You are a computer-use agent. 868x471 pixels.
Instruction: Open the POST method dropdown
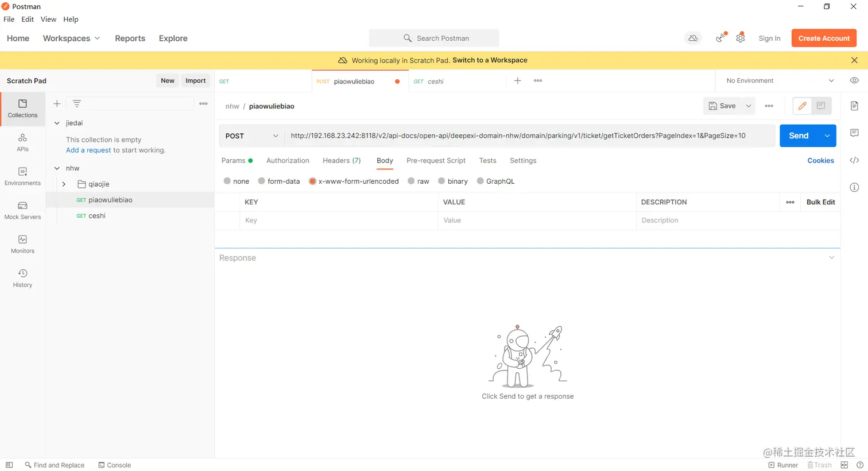tap(251, 136)
